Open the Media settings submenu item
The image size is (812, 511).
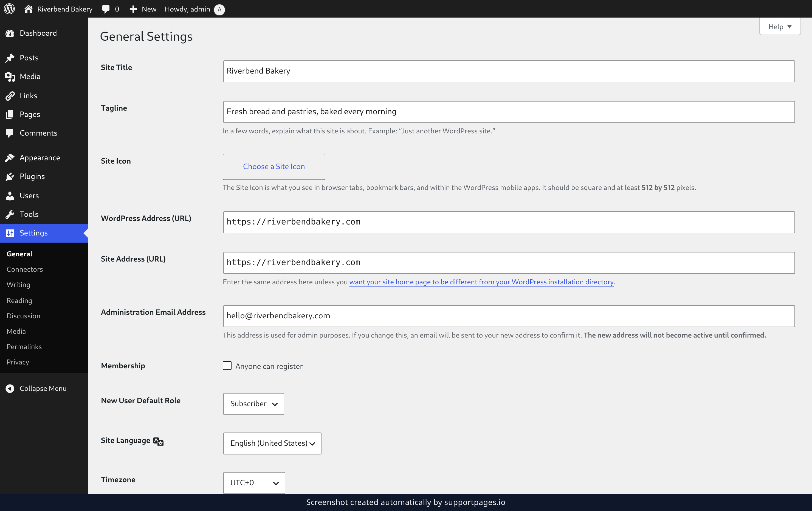click(16, 331)
